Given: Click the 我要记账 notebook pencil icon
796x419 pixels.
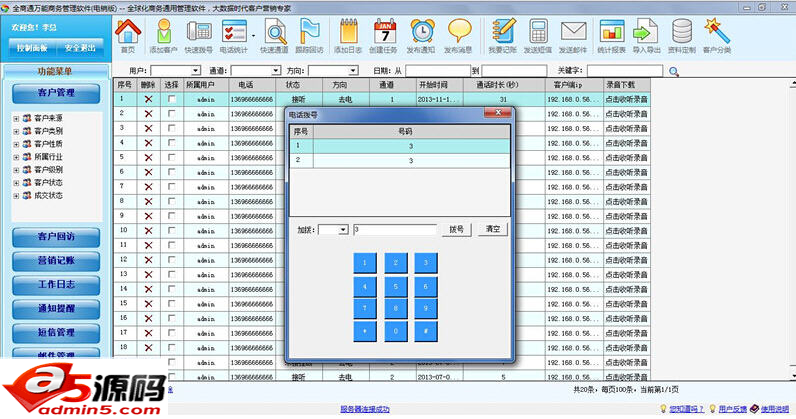Looking at the screenshot, I should pos(503,31).
